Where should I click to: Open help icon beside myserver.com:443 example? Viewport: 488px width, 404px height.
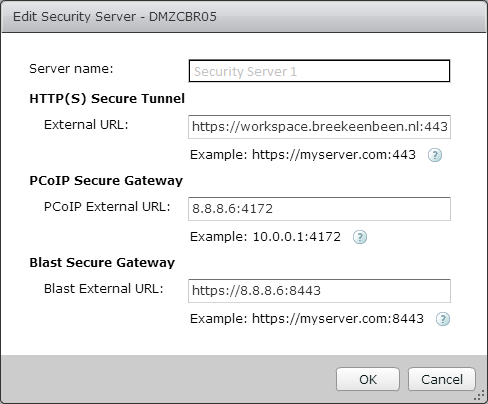(x=435, y=155)
